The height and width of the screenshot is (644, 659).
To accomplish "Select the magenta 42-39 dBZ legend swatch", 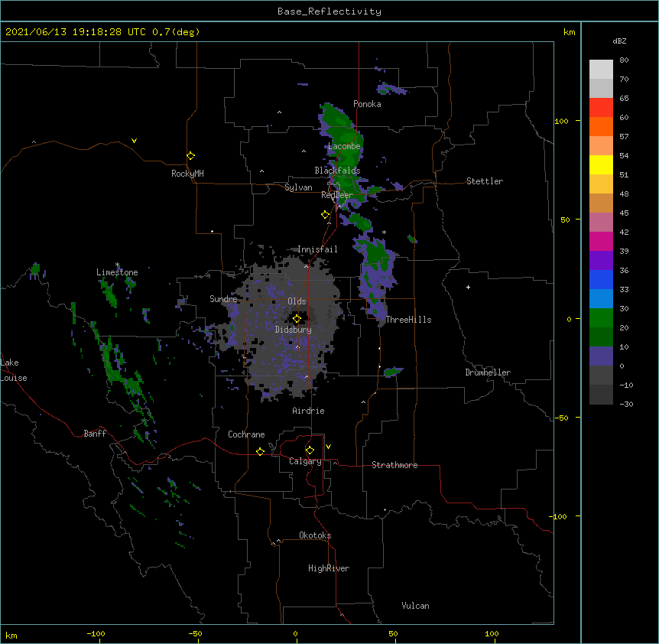I will [x=601, y=241].
